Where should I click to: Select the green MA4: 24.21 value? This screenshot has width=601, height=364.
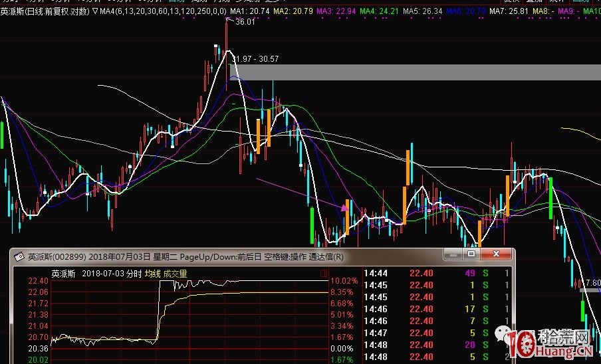click(x=380, y=11)
